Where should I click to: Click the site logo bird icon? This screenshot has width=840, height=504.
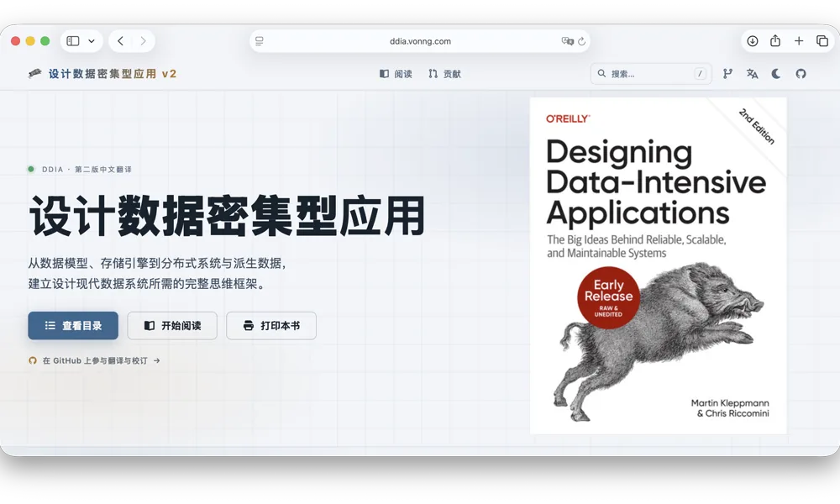34,73
